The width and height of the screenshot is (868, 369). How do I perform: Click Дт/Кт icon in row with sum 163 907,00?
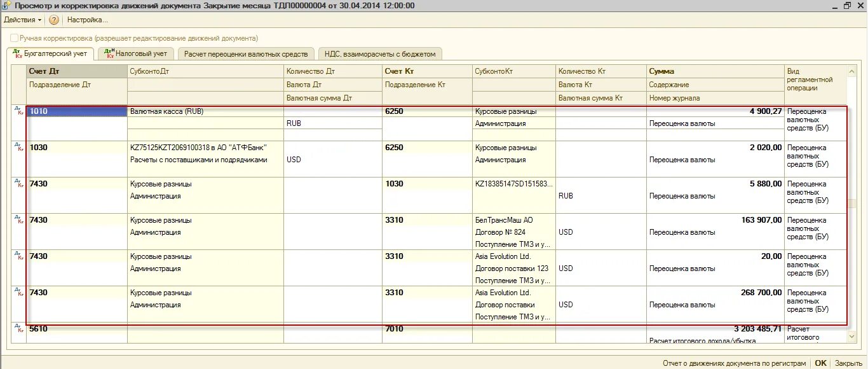pos(18,219)
